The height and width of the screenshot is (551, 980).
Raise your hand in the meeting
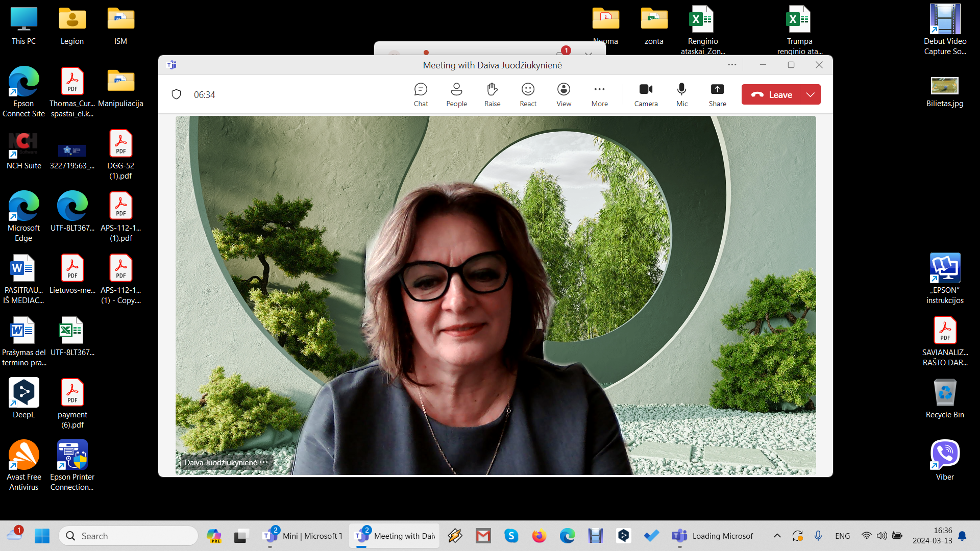[x=492, y=95]
